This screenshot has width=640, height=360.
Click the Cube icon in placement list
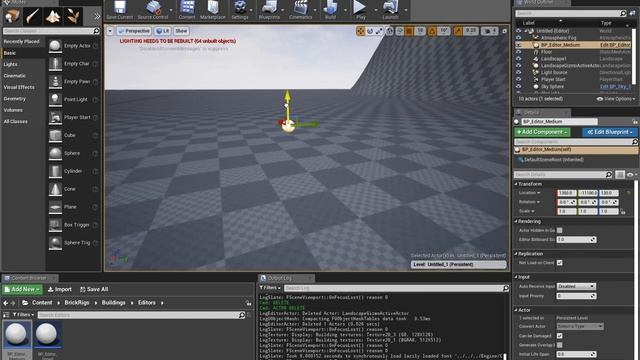[x=55, y=136]
